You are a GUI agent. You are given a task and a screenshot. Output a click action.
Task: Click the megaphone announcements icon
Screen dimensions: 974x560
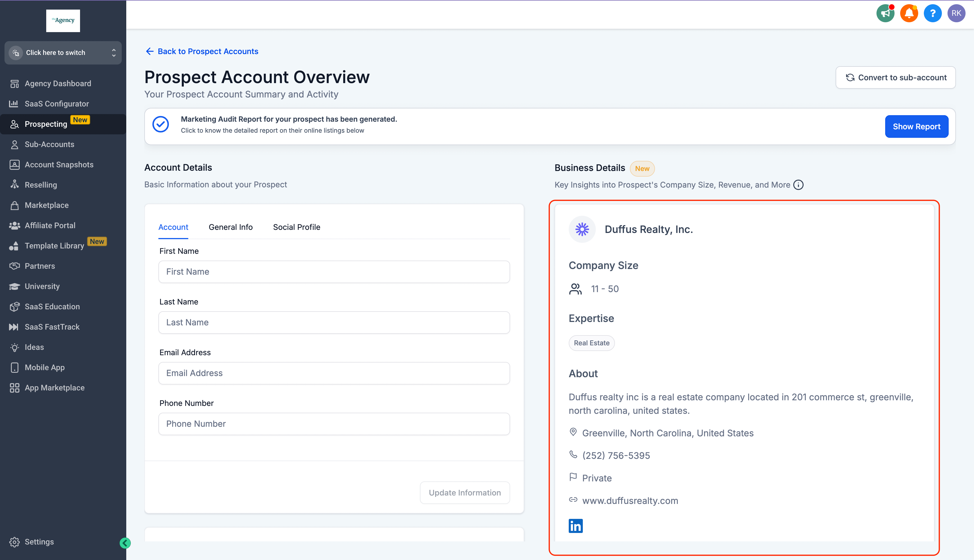point(886,14)
